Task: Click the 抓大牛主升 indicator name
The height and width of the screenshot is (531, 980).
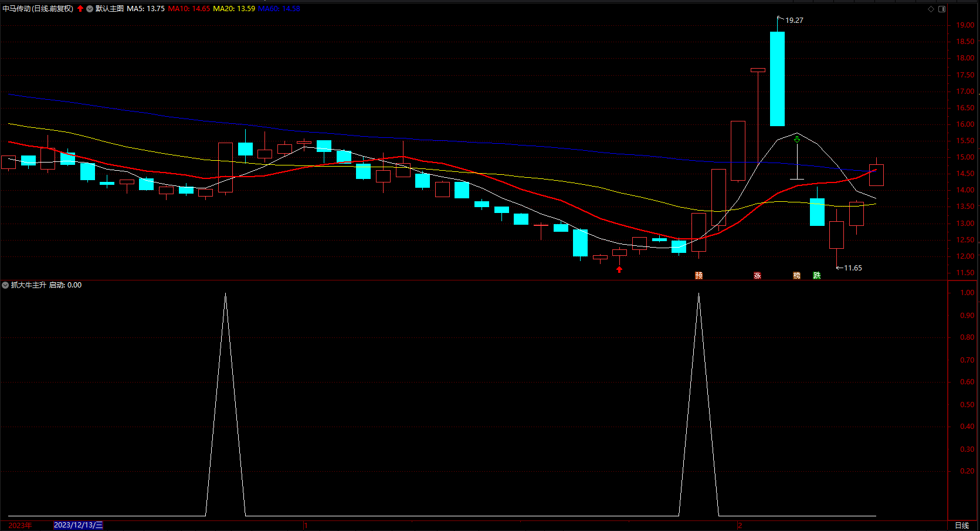Action: pyautogui.click(x=29, y=285)
